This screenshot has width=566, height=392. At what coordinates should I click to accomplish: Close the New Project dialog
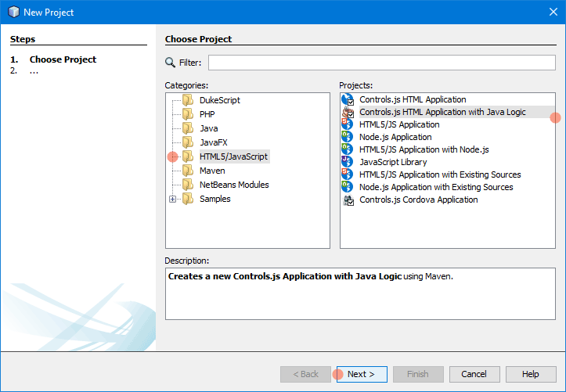click(x=553, y=12)
